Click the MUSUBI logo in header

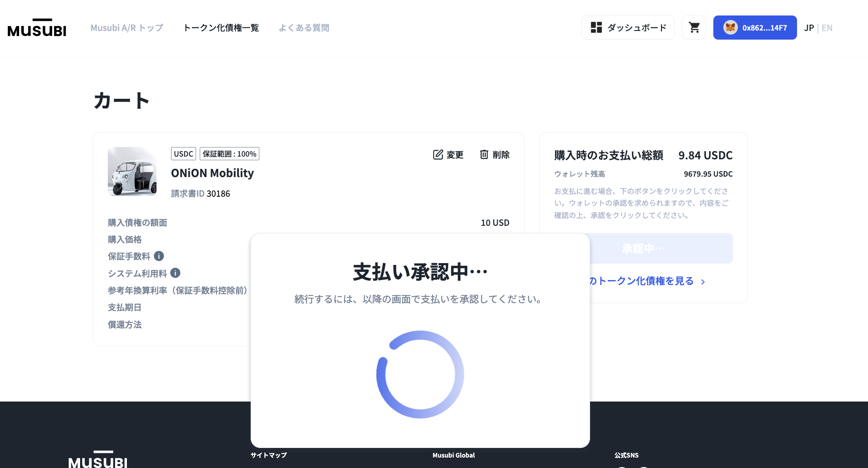37,27
